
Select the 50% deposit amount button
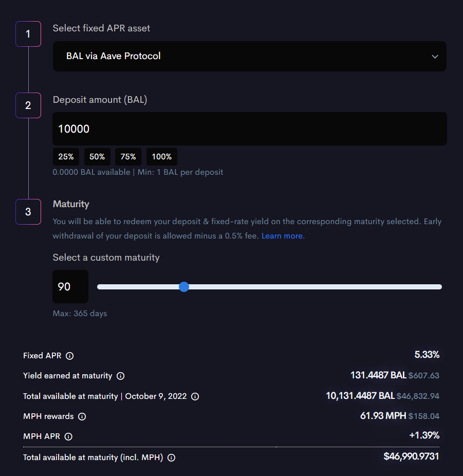pyautogui.click(x=97, y=157)
